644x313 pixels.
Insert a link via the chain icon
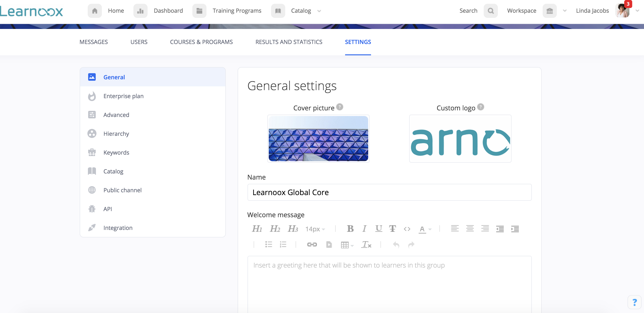point(312,245)
